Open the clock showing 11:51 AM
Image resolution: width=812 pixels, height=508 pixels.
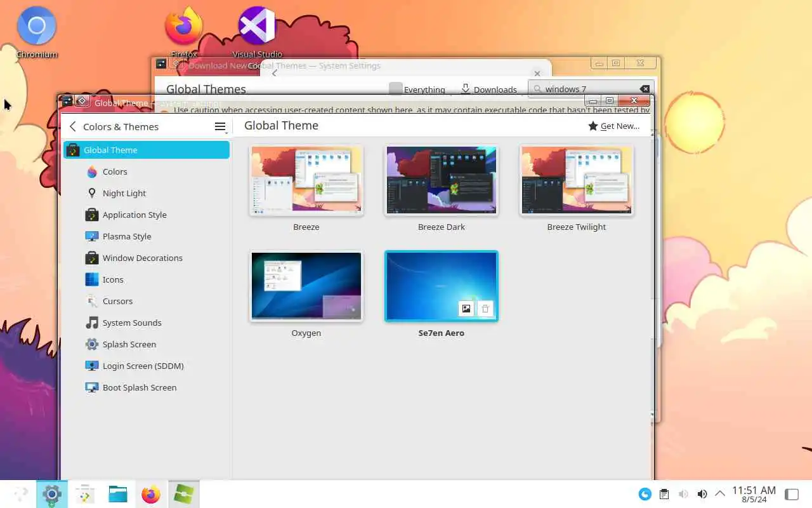click(754, 494)
